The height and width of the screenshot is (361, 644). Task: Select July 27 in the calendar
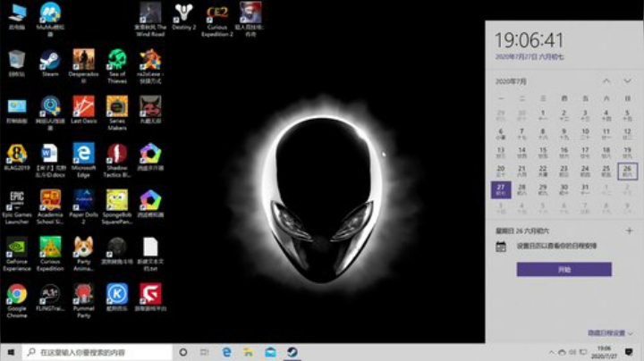click(x=501, y=189)
